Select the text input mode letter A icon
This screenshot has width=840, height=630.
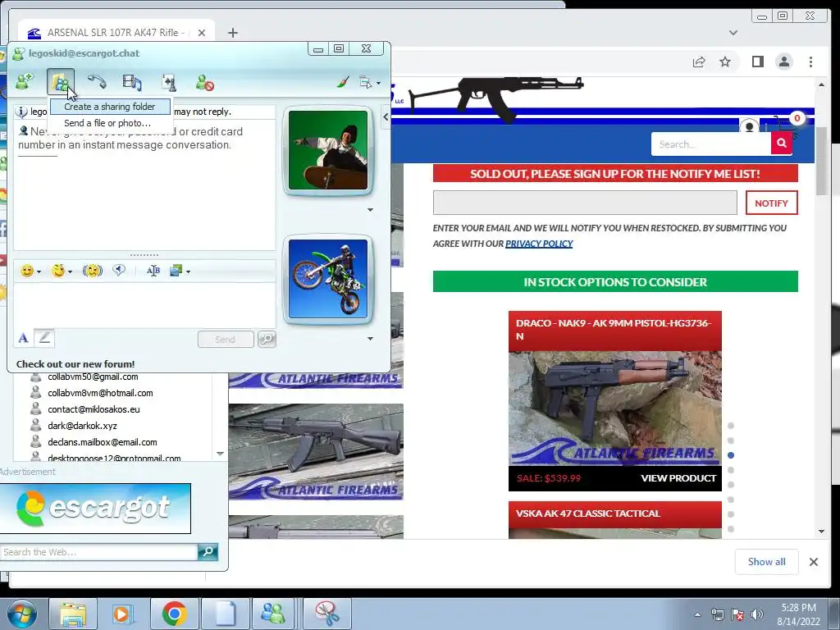(x=23, y=338)
